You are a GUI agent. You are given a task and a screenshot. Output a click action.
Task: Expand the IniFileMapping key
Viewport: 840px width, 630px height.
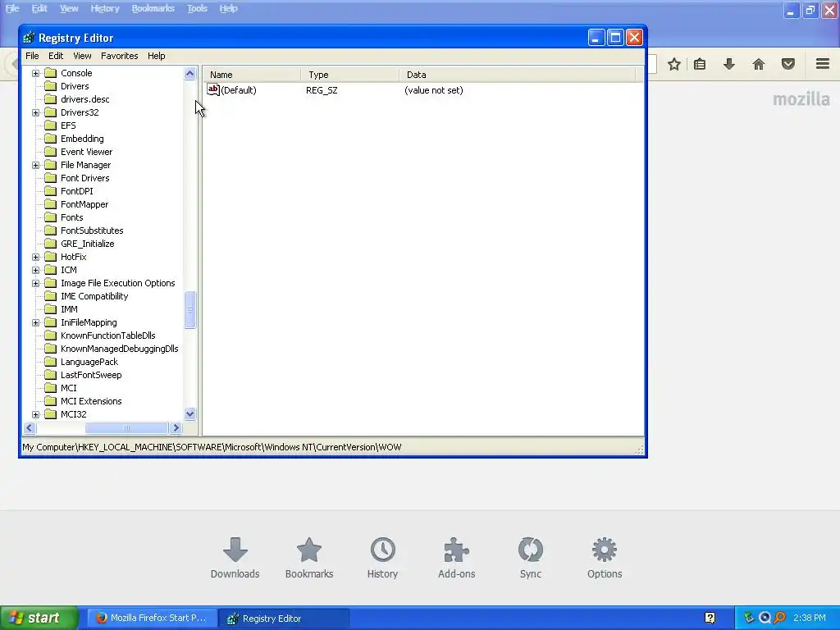coord(35,322)
